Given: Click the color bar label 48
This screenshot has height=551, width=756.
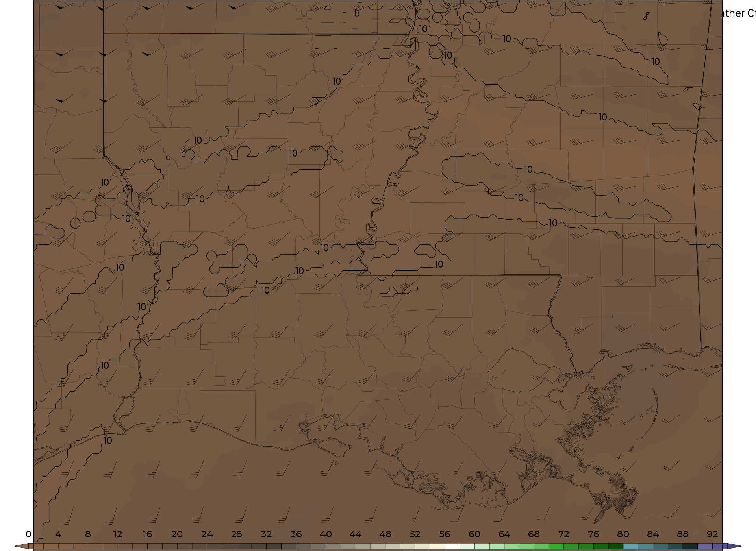Looking at the screenshot, I should [385, 534].
